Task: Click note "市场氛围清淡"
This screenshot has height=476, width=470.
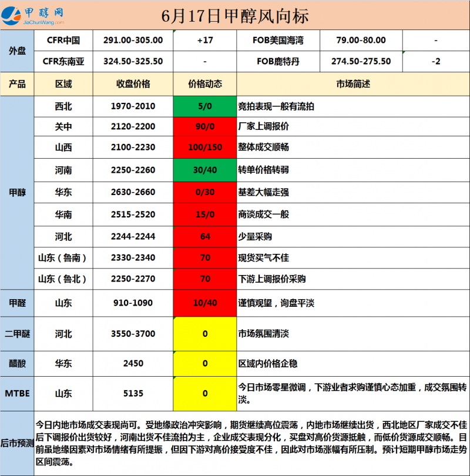Action: point(263,334)
